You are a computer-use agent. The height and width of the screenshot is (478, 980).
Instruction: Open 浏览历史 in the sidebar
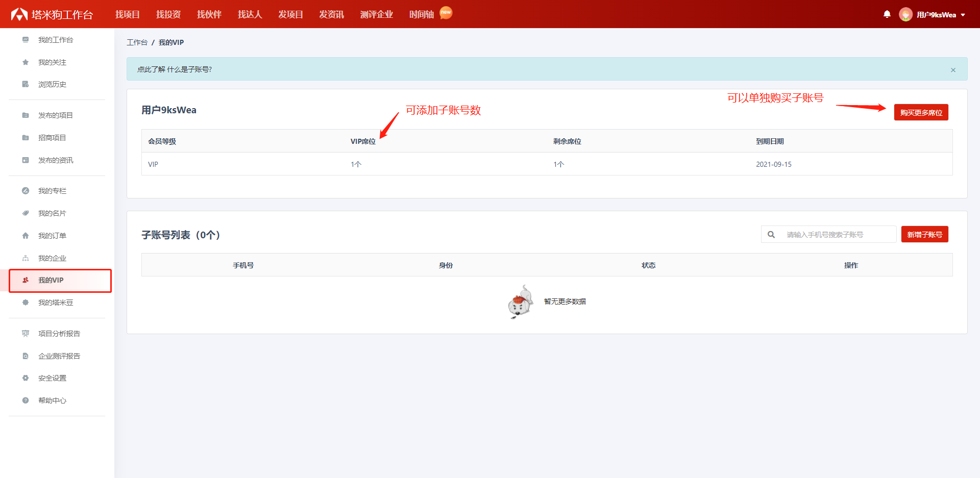(52, 84)
